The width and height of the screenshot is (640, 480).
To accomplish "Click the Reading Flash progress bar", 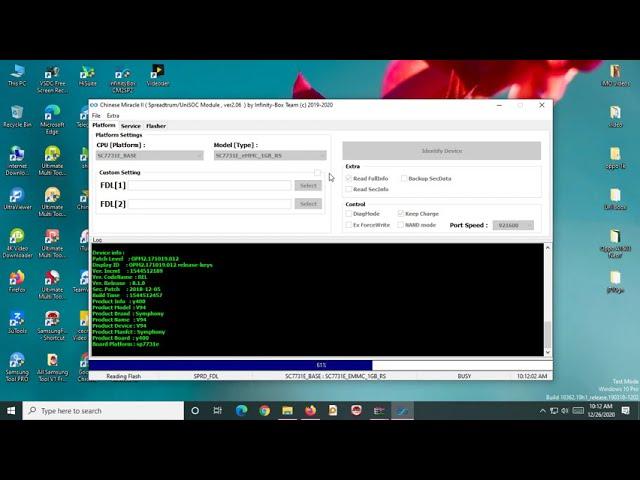I will 321,365.
